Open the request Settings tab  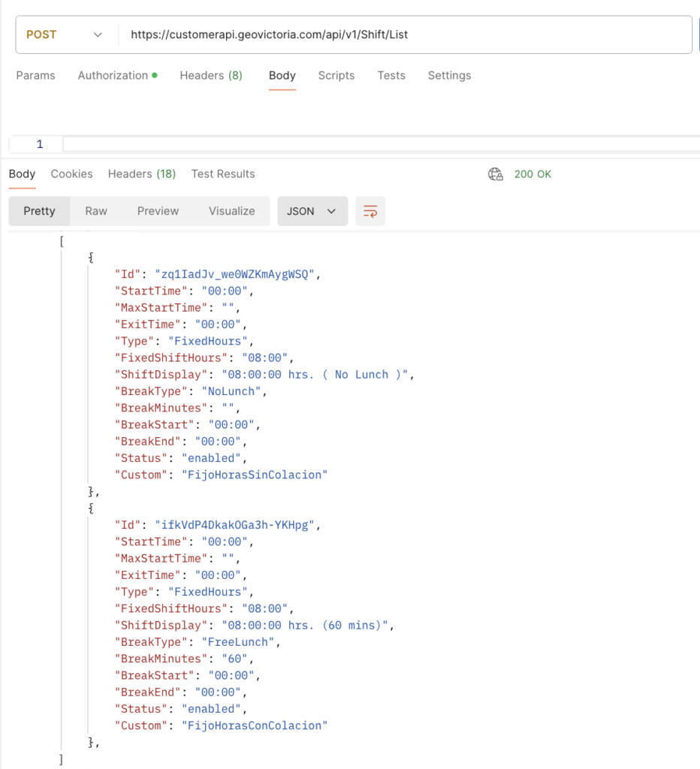pos(449,75)
